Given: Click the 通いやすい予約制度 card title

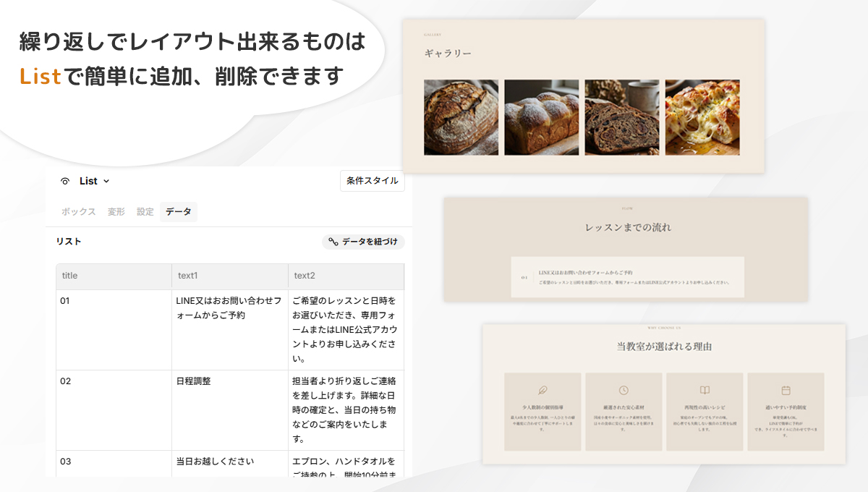Looking at the screenshot, I should [x=786, y=408].
